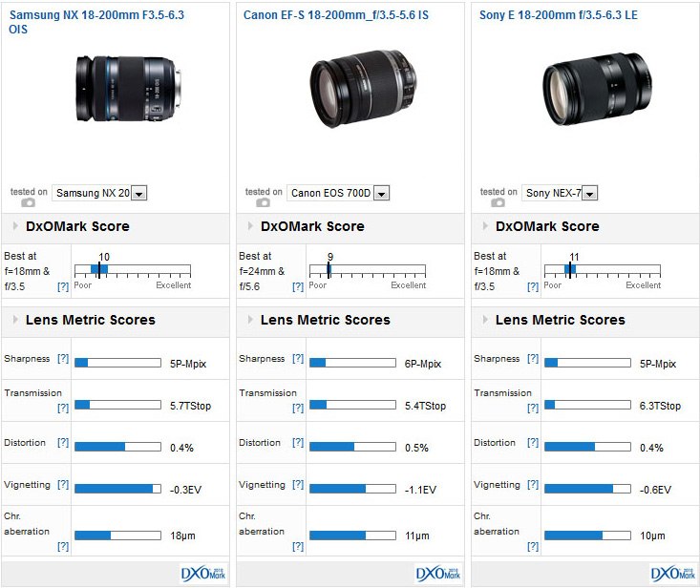The height and width of the screenshot is (588, 700).
Task: Open Samsung Distortion help [?]
Action: tap(63, 442)
